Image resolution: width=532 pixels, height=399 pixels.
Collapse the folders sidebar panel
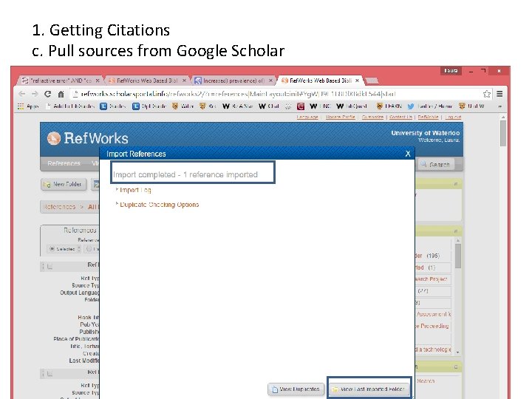(456, 231)
